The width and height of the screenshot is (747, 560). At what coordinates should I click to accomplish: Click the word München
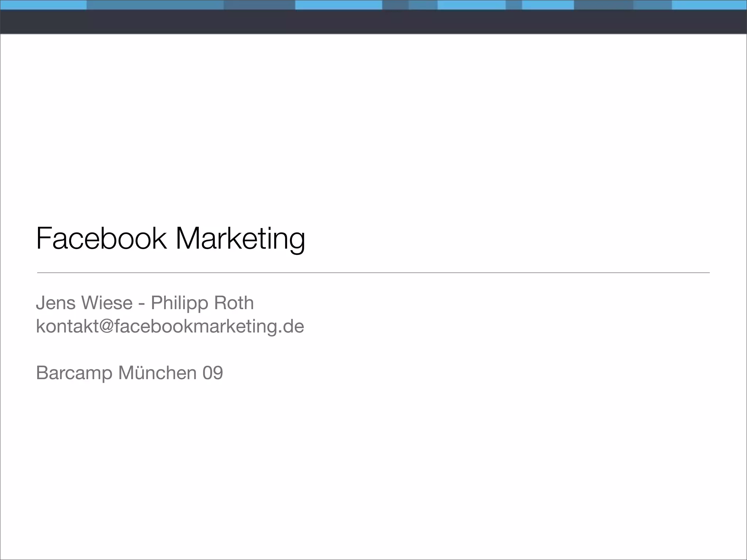point(157,373)
